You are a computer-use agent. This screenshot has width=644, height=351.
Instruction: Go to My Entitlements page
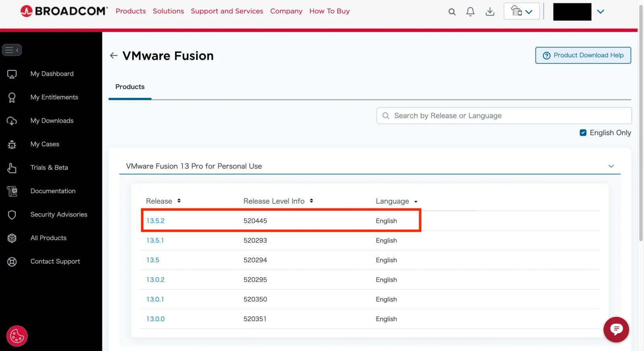(x=54, y=97)
